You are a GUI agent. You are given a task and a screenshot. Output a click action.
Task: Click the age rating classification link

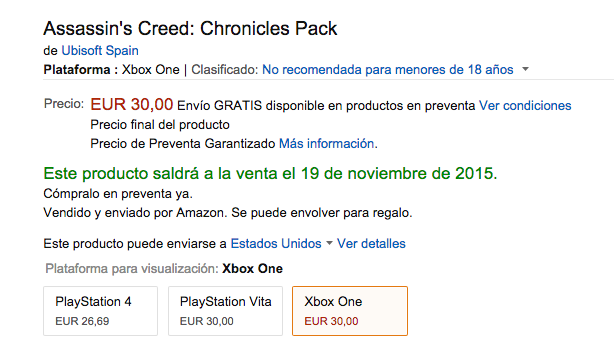click(x=388, y=70)
